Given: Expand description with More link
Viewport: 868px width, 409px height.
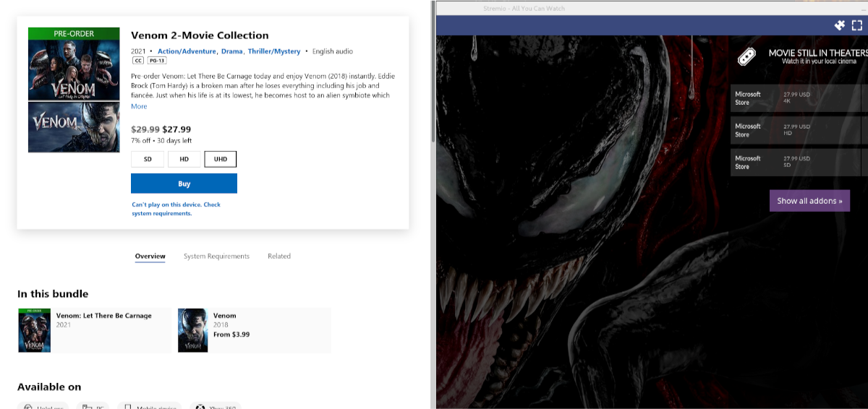Looking at the screenshot, I should tap(139, 106).
